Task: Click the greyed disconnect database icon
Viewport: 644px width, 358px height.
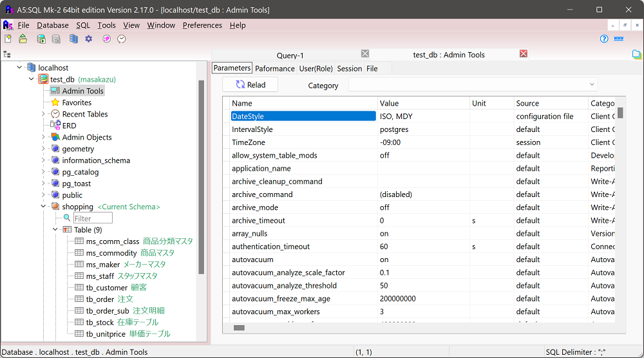Action: (x=56, y=39)
